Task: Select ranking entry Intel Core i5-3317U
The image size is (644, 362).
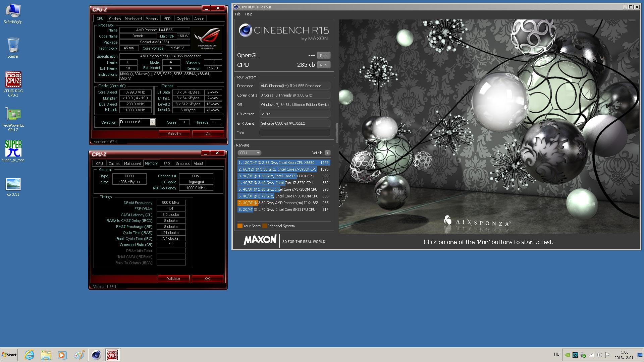Action: (x=284, y=209)
